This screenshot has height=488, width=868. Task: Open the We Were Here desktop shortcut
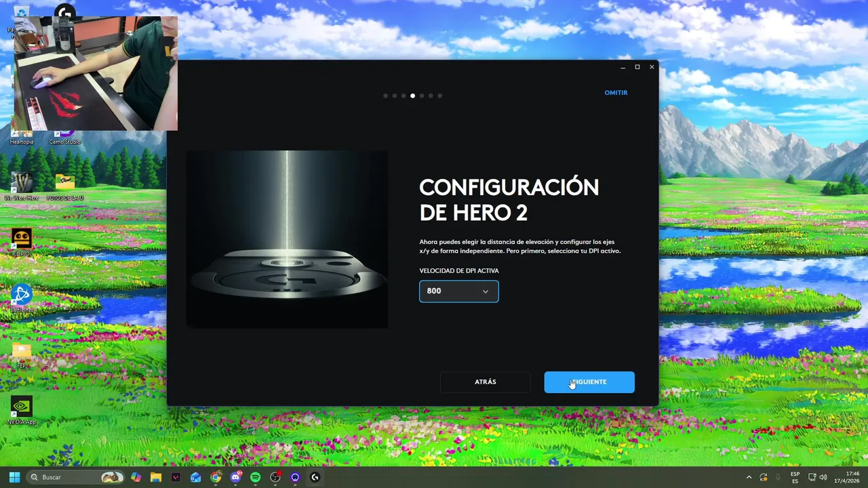click(x=22, y=186)
